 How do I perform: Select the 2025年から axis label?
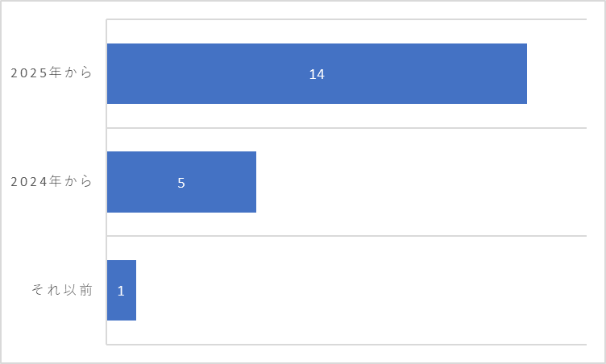click(x=52, y=72)
